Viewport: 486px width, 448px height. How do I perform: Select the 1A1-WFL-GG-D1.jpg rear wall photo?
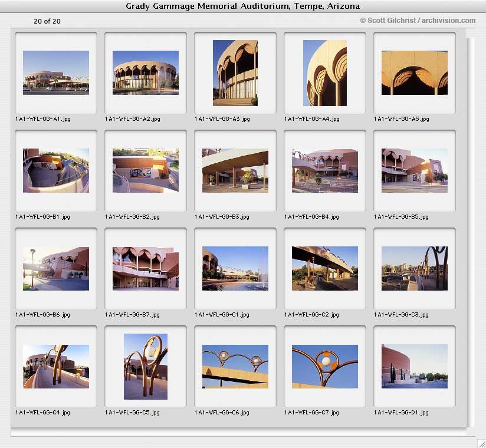click(x=415, y=367)
